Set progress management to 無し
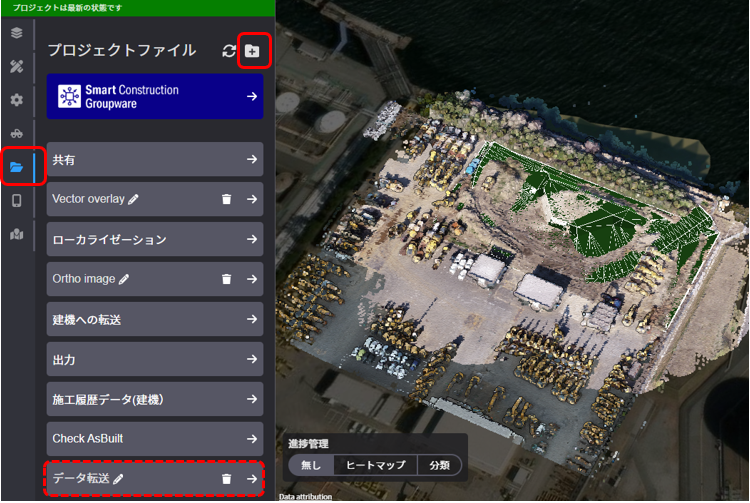This screenshot has height=503, width=750. (x=311, y=465)
